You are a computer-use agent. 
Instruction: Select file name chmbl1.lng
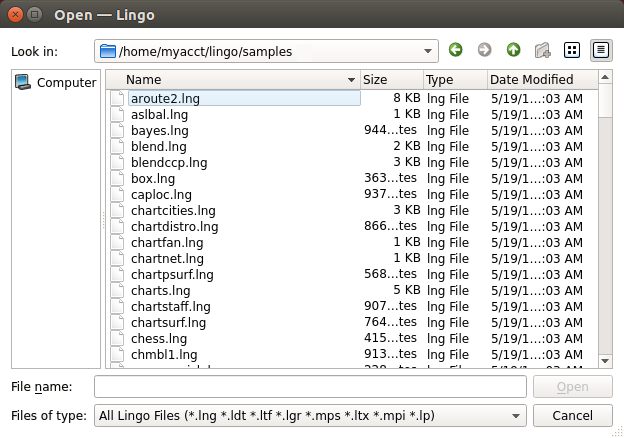tap(164, 354)
